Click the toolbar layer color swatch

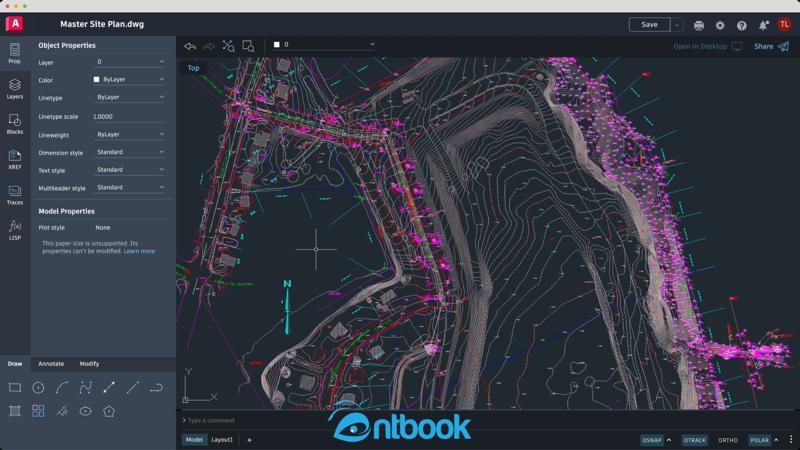277,45
